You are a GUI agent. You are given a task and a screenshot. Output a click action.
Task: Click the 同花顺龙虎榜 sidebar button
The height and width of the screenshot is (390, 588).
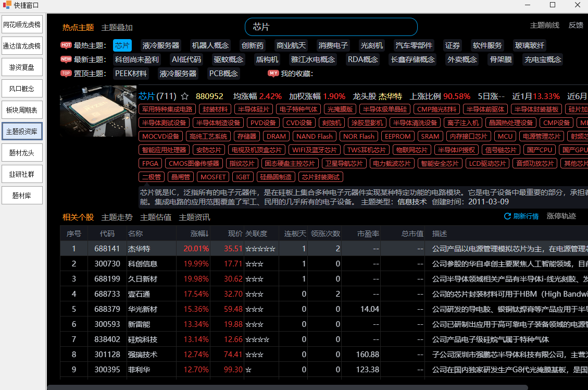point(22,25)
